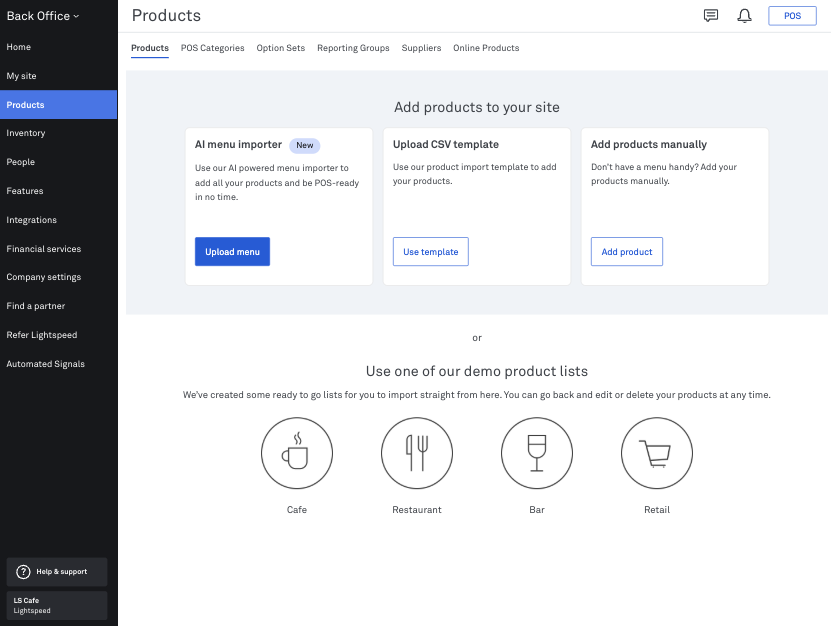834x626 pixels.
Task: Go to the Suppliers tab
Action: [x=421, y=48]
